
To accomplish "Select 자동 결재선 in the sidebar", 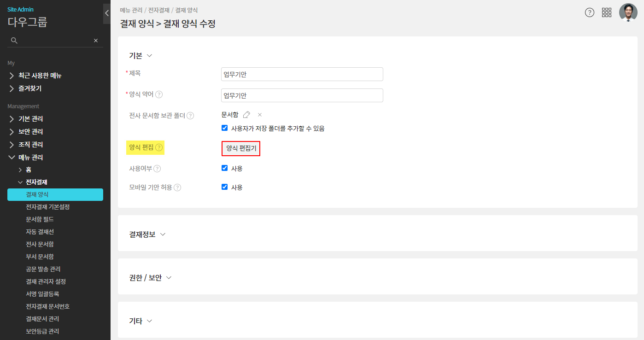I will pos(40,232).
